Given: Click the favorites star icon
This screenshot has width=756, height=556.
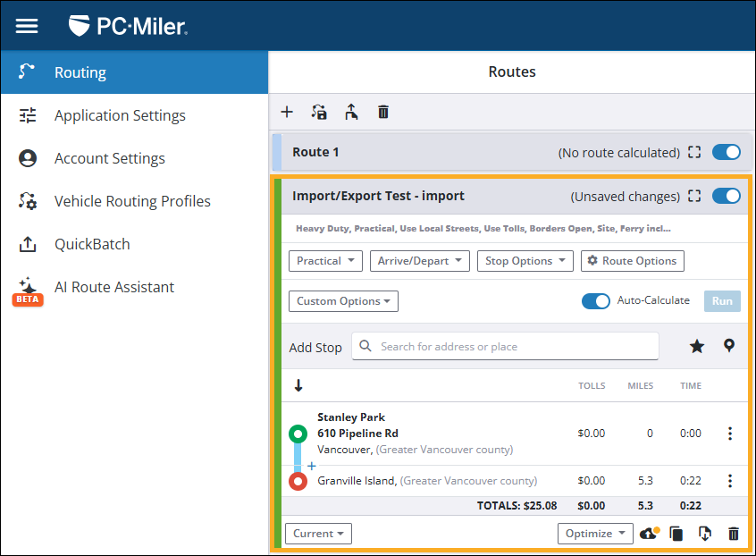Looking at the screenshot, I should pyautogui.click(x=697, y=346).
